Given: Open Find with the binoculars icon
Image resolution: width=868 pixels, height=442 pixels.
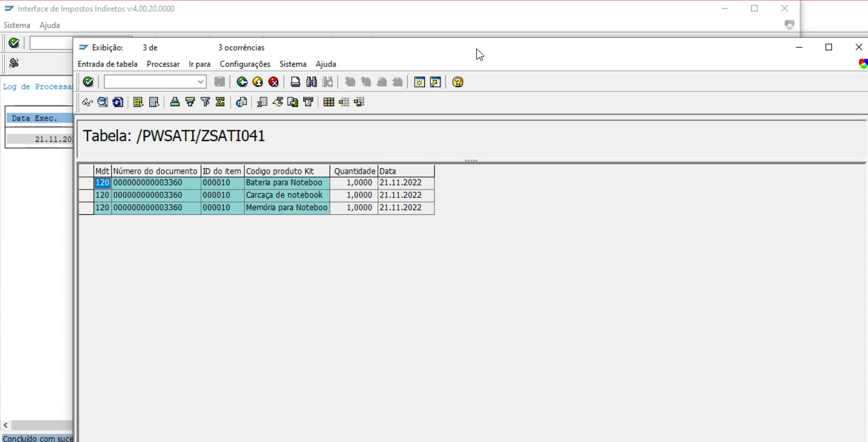Looking at the screenshot, I should point(311,82).
